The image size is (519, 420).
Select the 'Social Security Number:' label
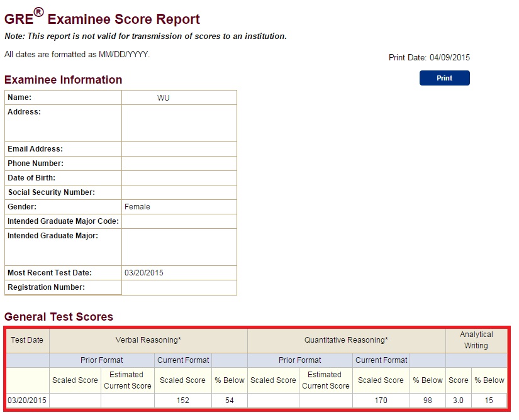[x=52, y=192]
